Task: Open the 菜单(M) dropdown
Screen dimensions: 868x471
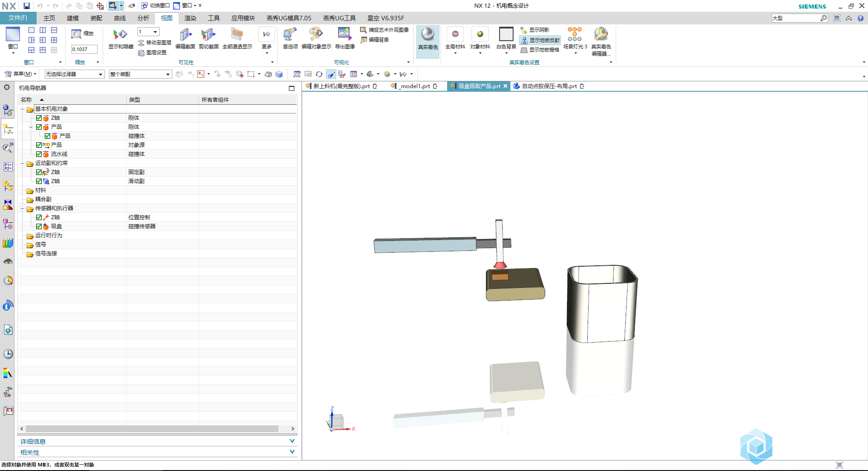Action: (x=20, y=74)
